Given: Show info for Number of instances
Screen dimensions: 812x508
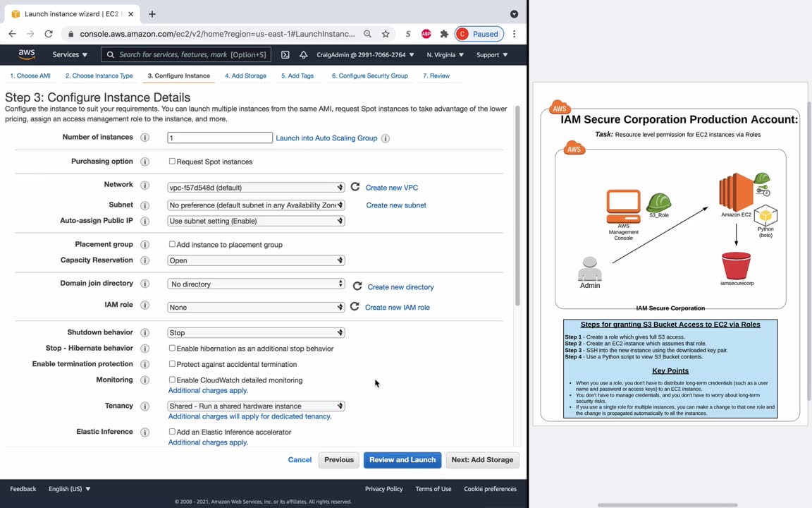Looking at the screenshot, I should [x=145, y=138].
